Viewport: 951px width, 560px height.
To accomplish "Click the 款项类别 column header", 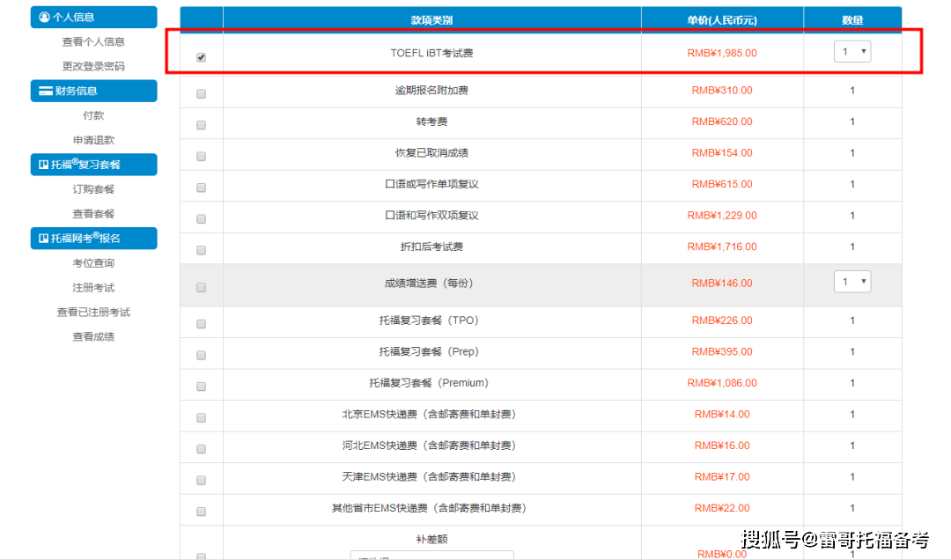I will (x=431, y=20).
